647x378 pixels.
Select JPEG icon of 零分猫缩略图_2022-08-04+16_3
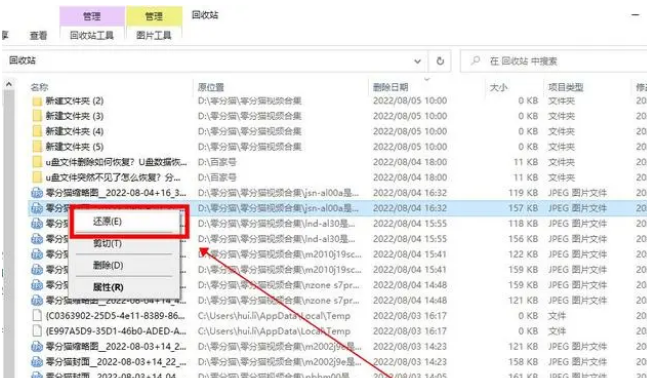[37, 193]
